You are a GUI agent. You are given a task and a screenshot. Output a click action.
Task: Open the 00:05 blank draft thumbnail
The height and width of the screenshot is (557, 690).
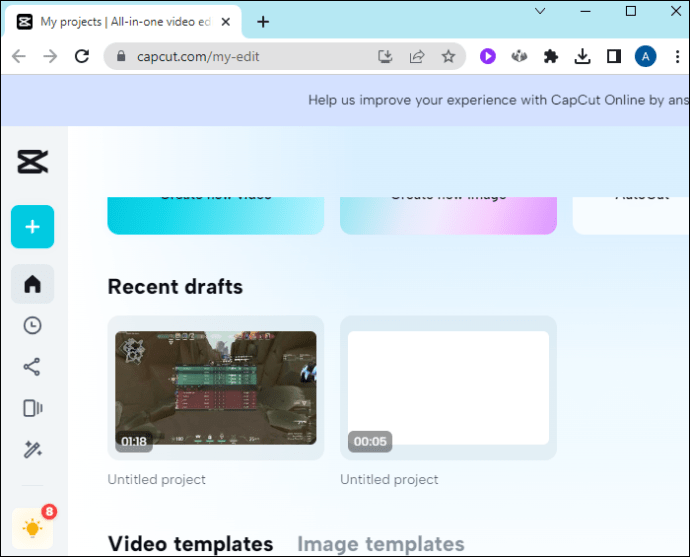pyautogui.click(x=448, y=388)
